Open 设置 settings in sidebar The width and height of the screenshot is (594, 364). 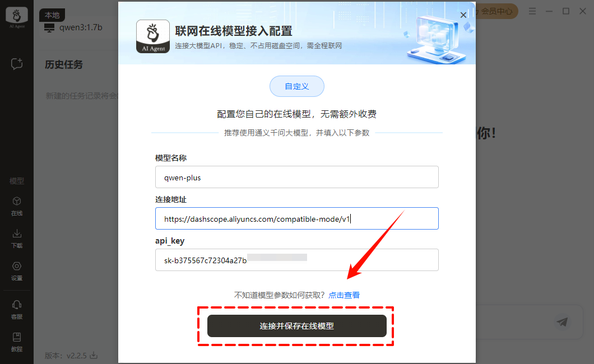[x=17, y=271]
